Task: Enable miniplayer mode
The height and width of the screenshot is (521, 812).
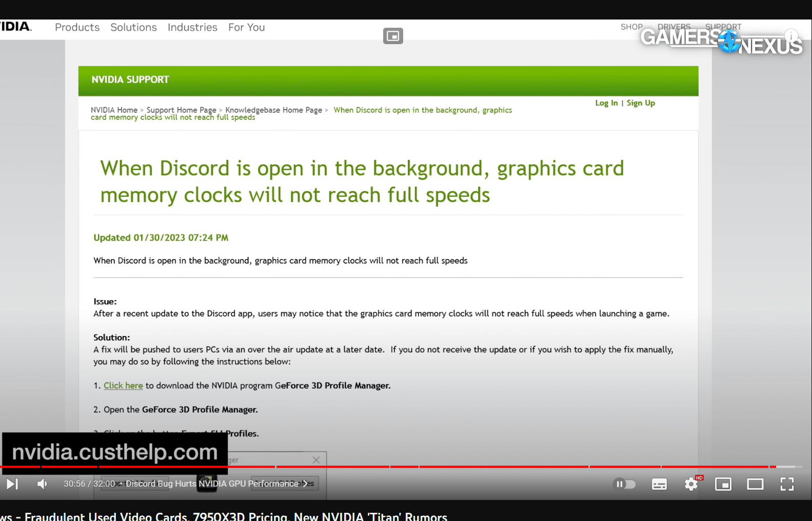Action: point(723,484)
